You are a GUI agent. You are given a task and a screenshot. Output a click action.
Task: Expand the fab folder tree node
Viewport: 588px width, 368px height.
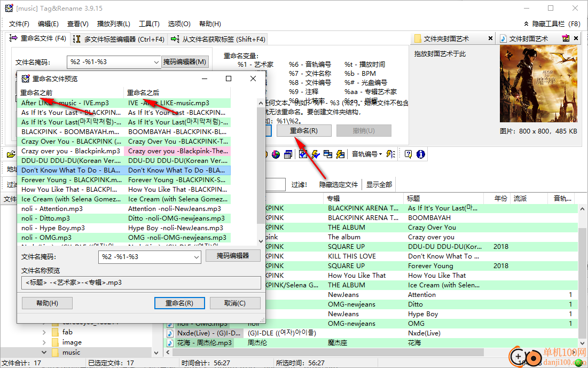pyautogui.click(x=44, y=332)
